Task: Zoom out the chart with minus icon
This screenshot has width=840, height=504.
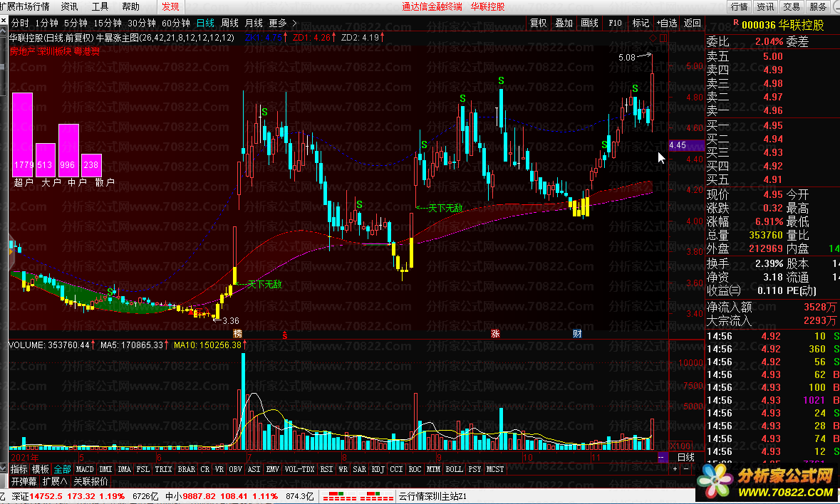Action: click(685, 469)
